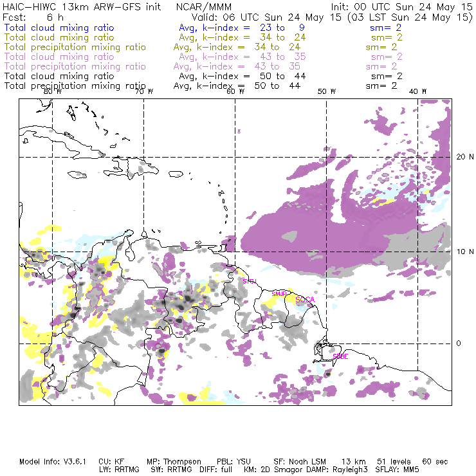Click purple 'Total cloud mixing ratio' legend label
This screenshot has height=476, width=476.
point(59,57)
